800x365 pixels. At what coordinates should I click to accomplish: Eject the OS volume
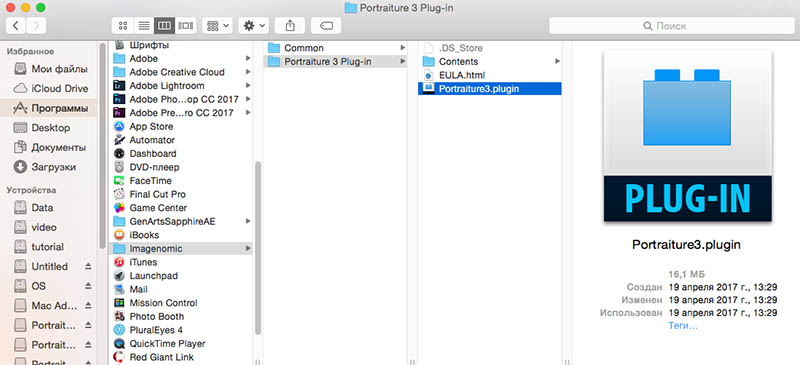(88, 286)
